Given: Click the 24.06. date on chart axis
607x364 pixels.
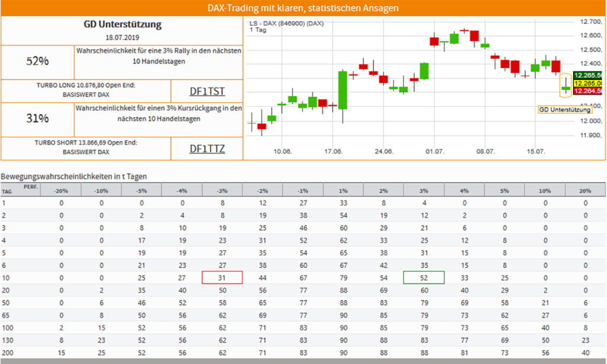Looking at the screenshot, I should tap(384, 151).
